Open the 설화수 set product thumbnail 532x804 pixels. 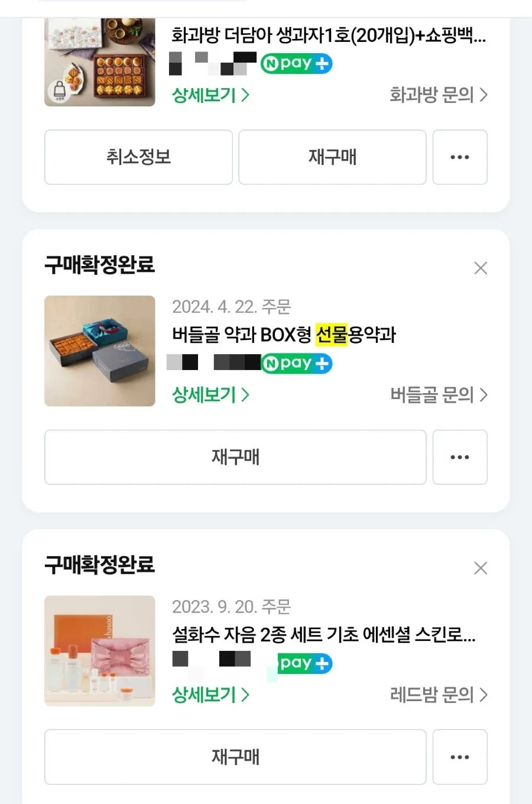point(100,651)
